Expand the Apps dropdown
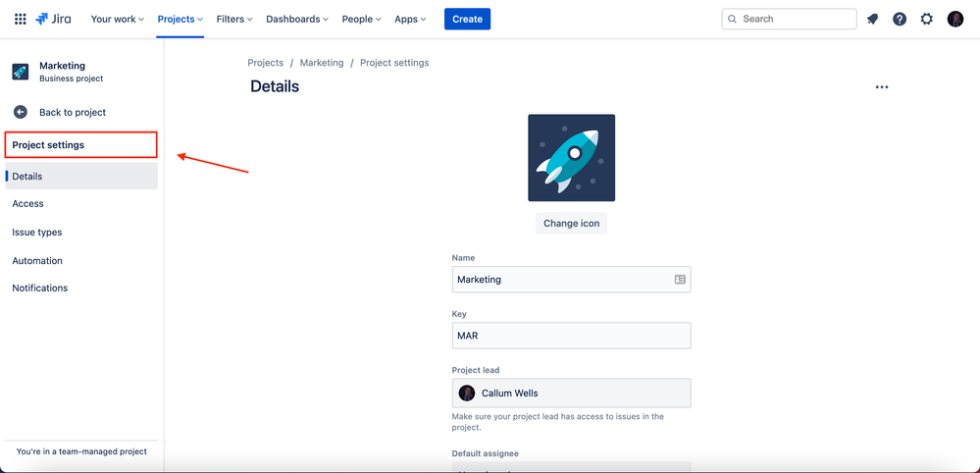980x473 pixels. (410, 19)
